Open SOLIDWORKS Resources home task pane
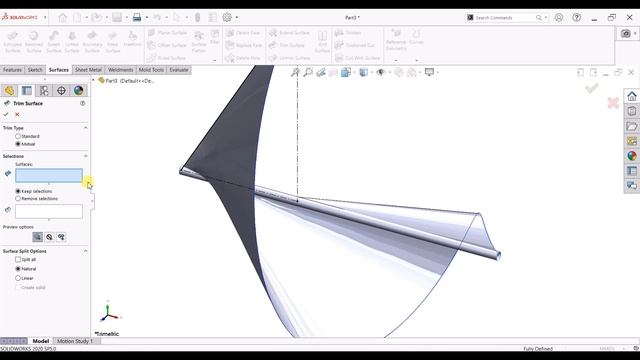The width and height of the screenshot is (640, 360). point(632,96)
